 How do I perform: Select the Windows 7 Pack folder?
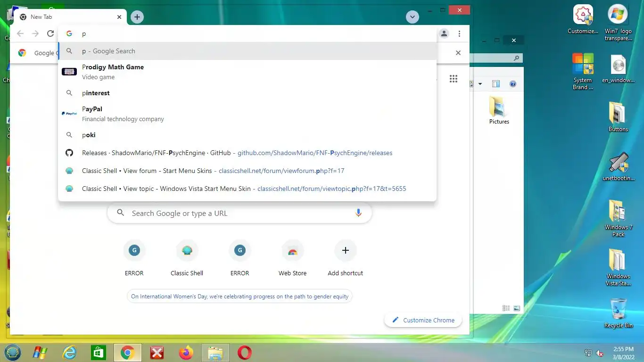[x=618, y=218]
